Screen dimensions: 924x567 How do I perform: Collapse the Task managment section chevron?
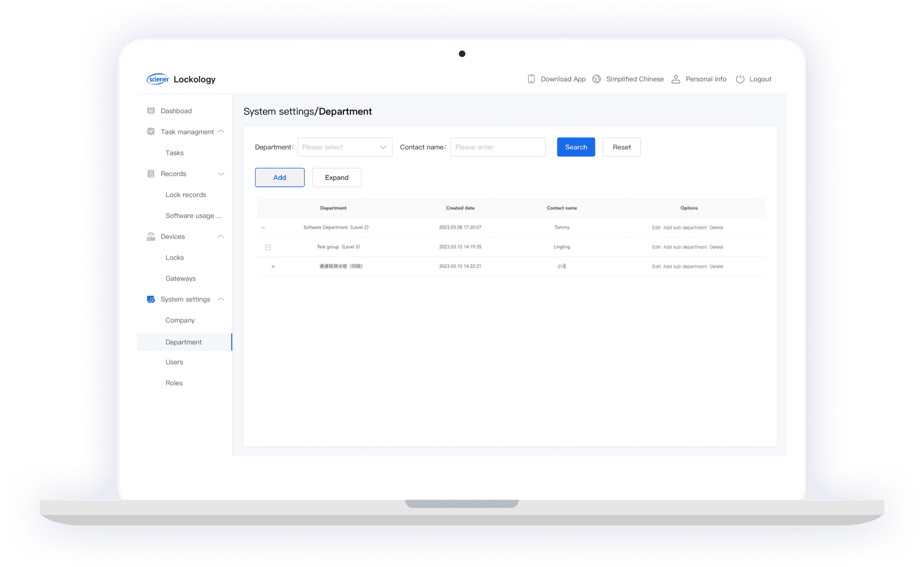[221, 132]
